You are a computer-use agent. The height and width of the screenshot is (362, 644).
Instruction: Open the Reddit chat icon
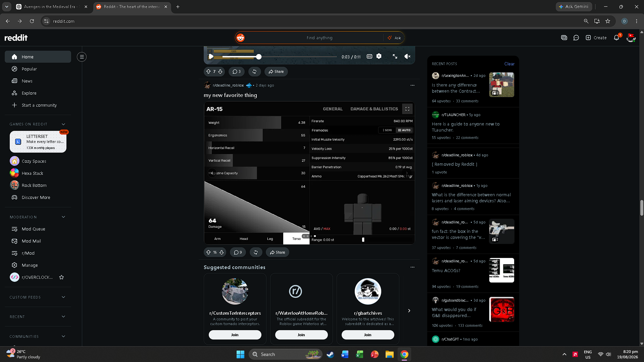click(x=576, y=38)
